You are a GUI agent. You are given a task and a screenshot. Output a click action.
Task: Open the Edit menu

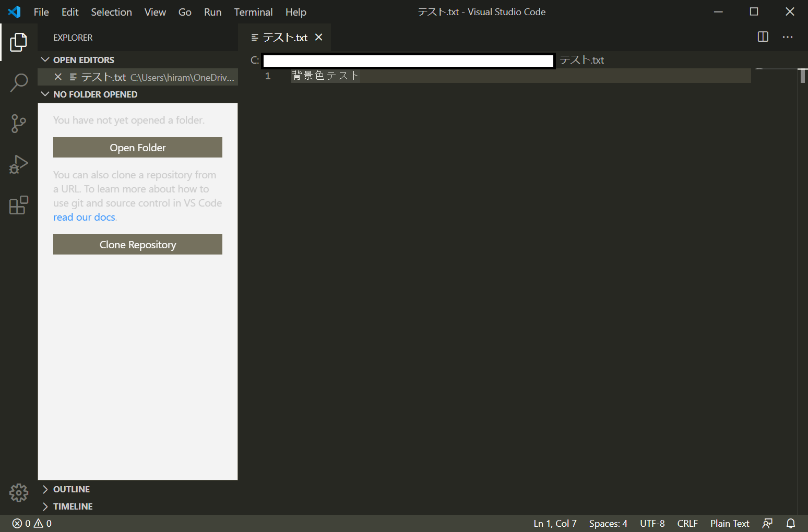[70, 12]
